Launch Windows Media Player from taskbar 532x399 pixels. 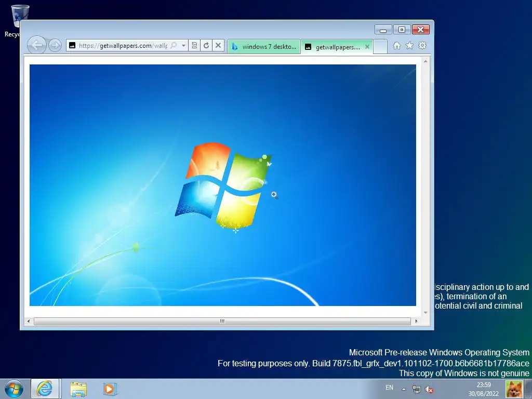point(110,389)
